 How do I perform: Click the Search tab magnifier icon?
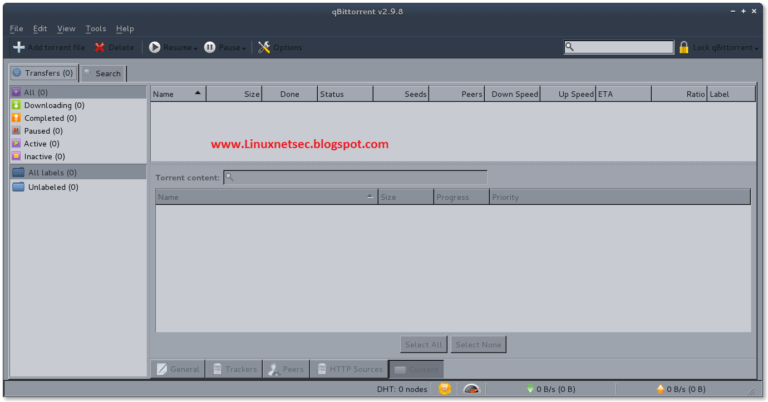88,73
